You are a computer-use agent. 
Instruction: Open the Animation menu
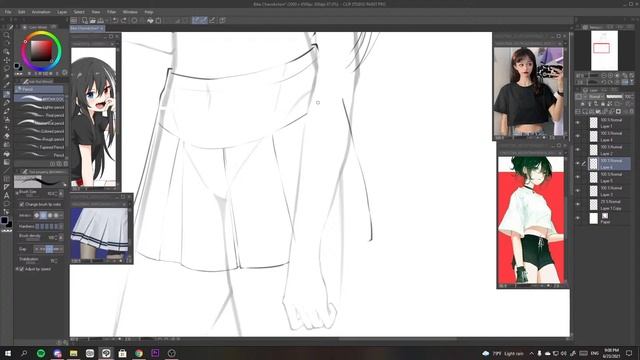pos(41,12)
